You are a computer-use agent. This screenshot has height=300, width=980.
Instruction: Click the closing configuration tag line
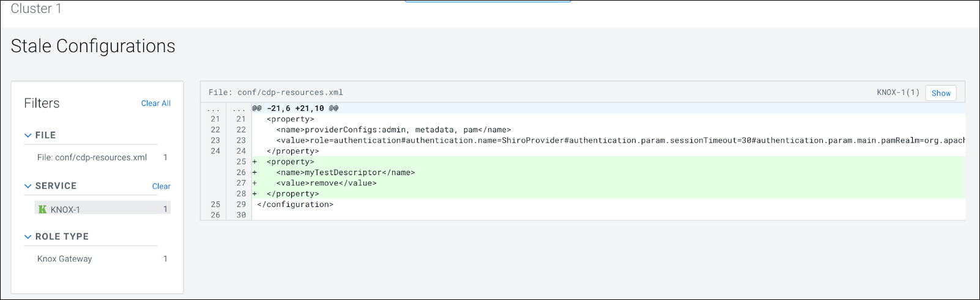[x=295, y=204]
